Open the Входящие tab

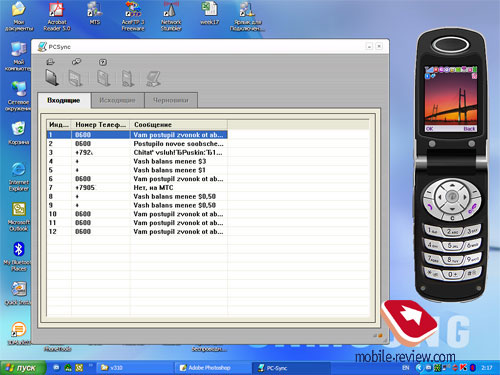point(64,100)
